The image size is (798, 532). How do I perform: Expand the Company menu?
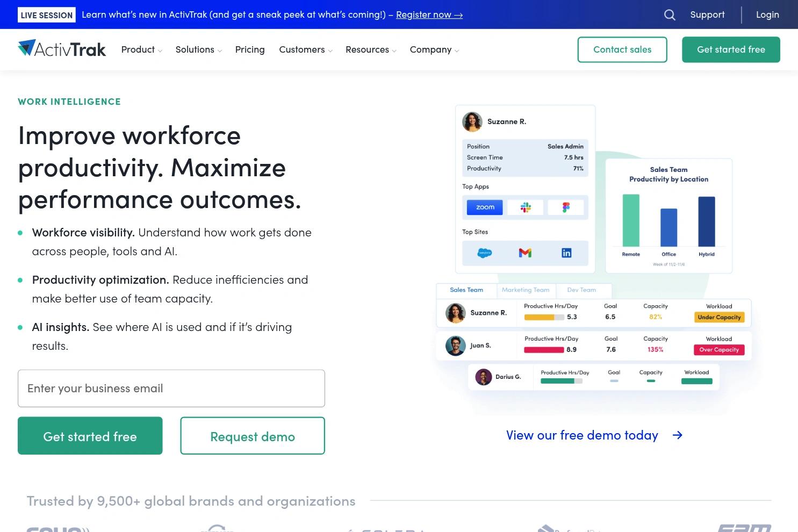pyautogui.click(x=434, y=49)
